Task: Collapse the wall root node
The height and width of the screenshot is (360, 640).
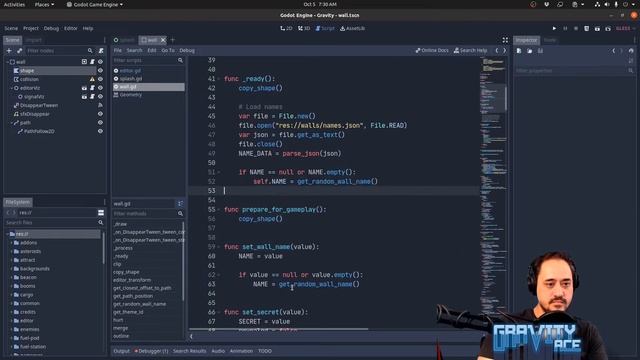Action: [7, 62]
